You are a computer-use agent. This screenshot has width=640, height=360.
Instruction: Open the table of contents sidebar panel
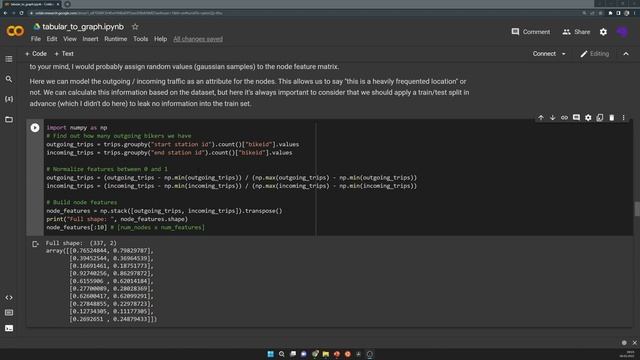click(9, 59)
